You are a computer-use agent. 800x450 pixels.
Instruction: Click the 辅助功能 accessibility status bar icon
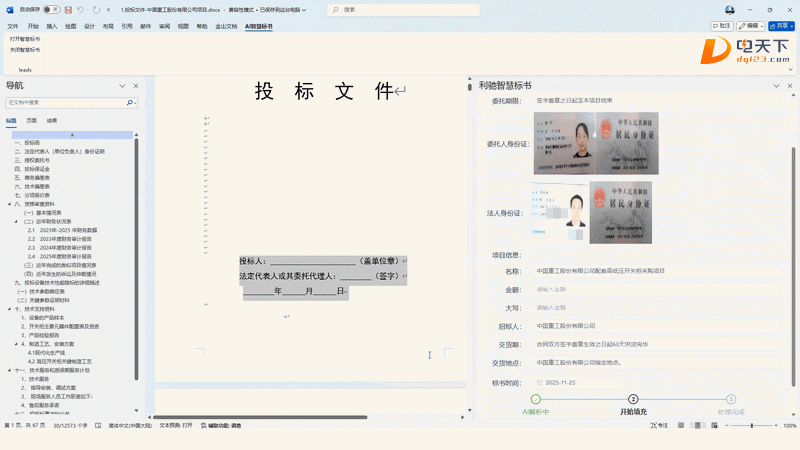pos(220,425)
